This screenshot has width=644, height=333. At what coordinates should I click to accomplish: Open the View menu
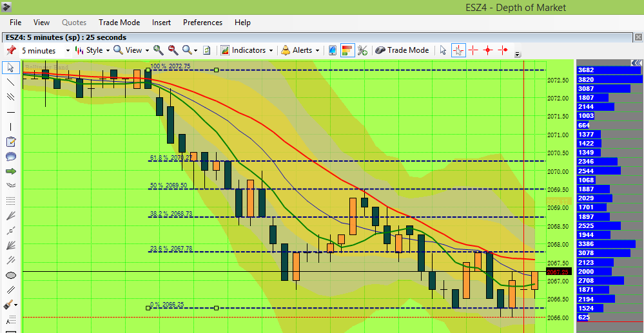pyautogui.click(x=41, y=23)
